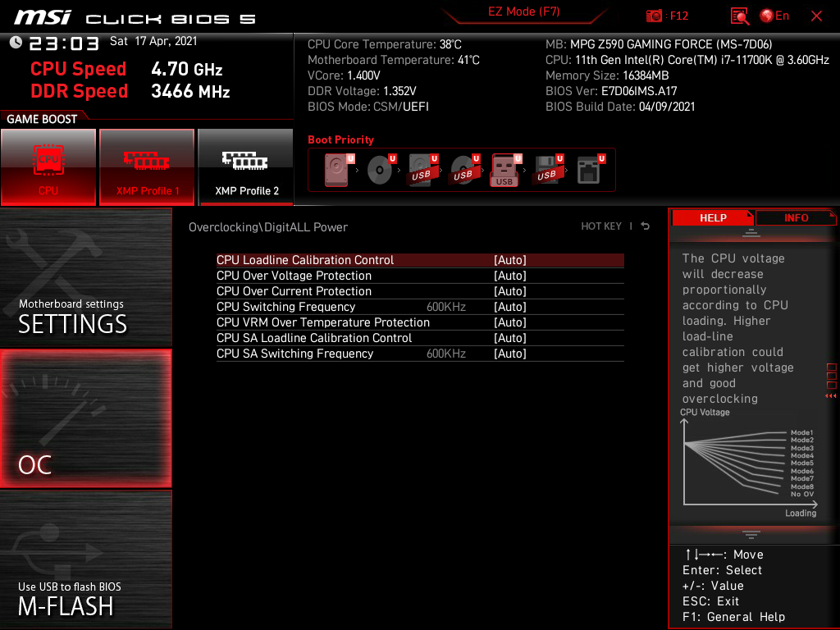Open CPU Over Current Protection Auto value
840x630 pixels.
(510, 291)
